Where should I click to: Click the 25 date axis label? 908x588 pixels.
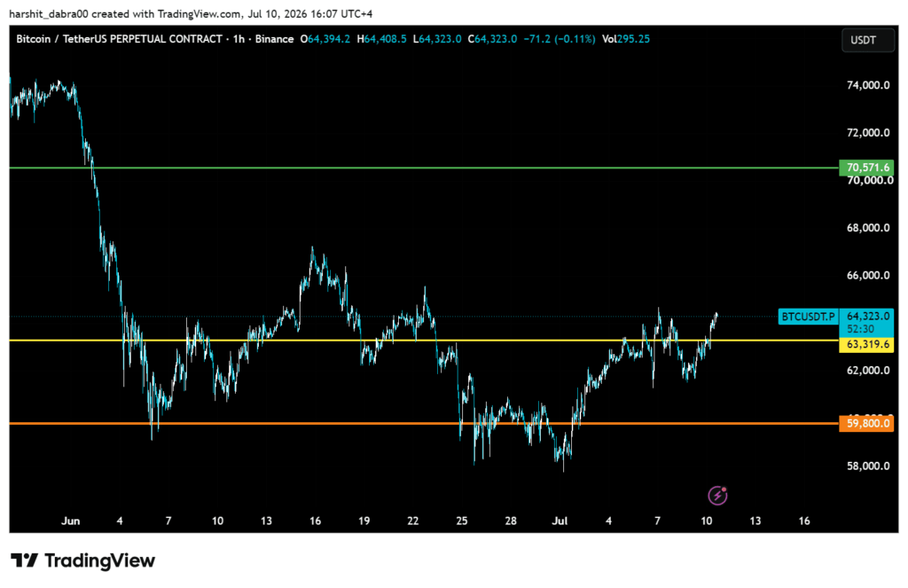[461, 521]
